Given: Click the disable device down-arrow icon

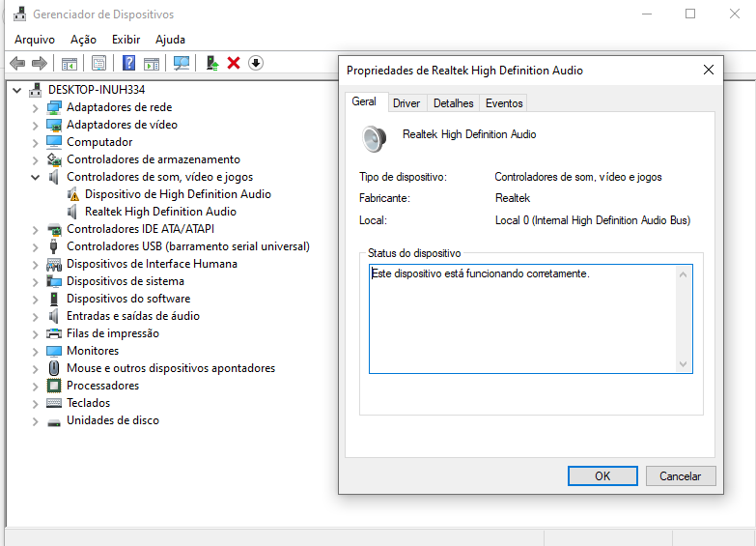Looking at the screenshot, I should [x=256, y=63].
